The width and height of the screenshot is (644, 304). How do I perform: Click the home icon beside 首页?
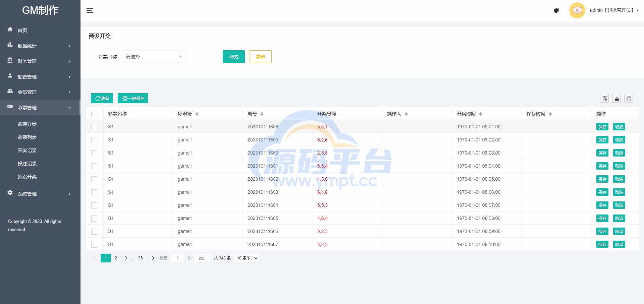[10, 29]
